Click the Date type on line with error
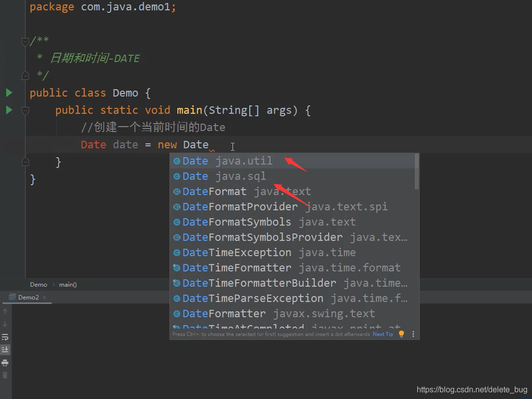This screenshot has width=532, height=399. point(93,145)
